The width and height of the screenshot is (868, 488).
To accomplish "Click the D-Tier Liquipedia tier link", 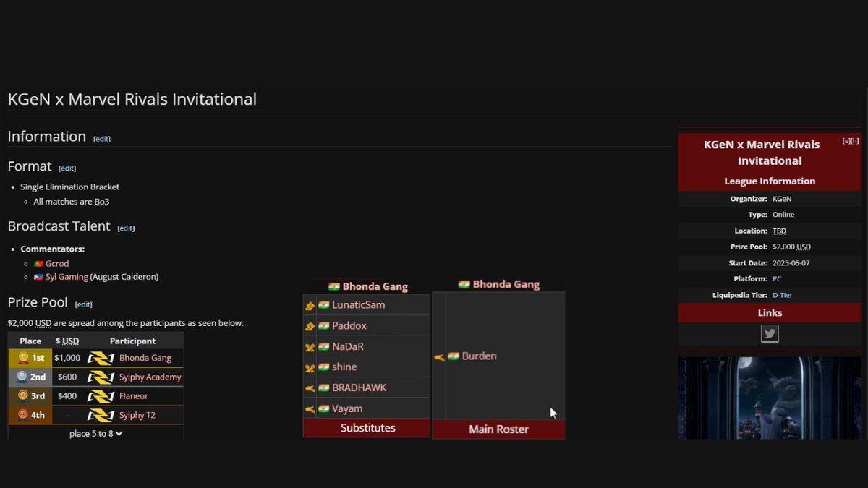I will coord(783,295).
